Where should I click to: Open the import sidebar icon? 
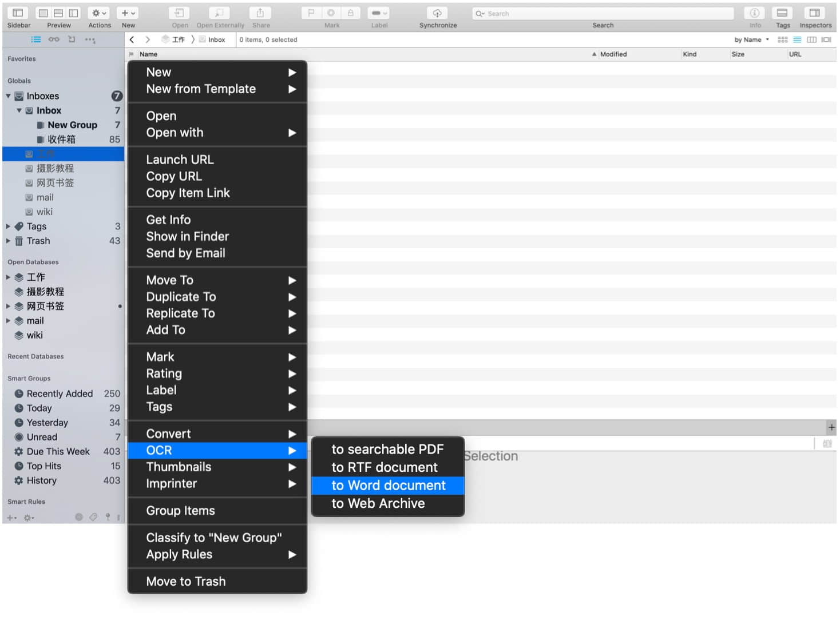72,39
